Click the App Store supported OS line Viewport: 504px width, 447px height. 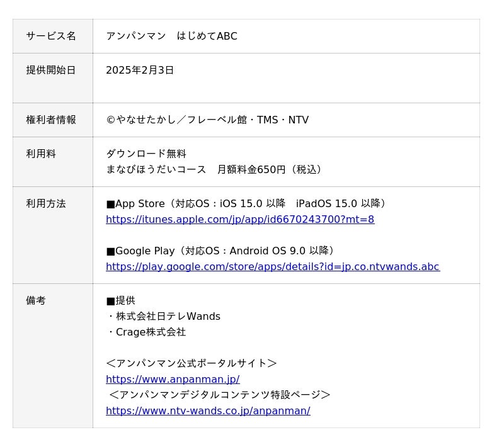pyautogui.click(x=248, y=204)
